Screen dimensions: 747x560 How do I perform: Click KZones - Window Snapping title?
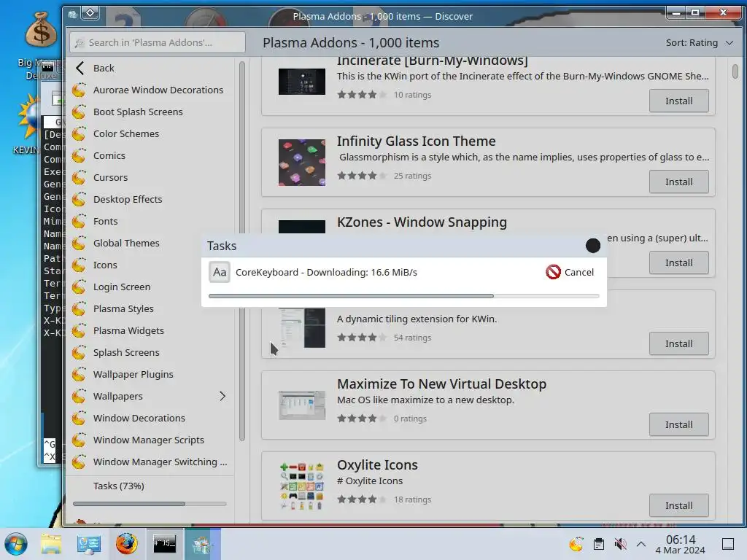422,222
